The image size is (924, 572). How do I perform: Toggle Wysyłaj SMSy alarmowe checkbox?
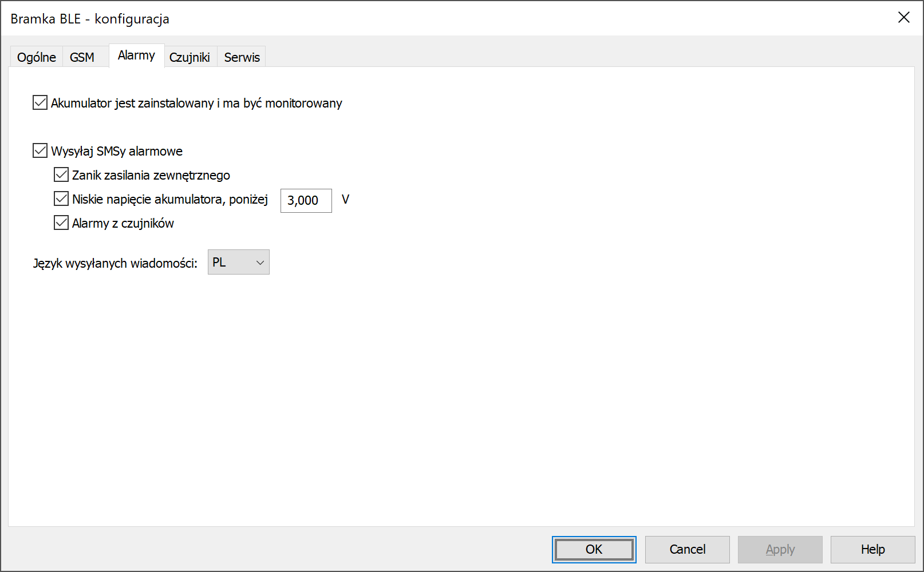point(40,151)
